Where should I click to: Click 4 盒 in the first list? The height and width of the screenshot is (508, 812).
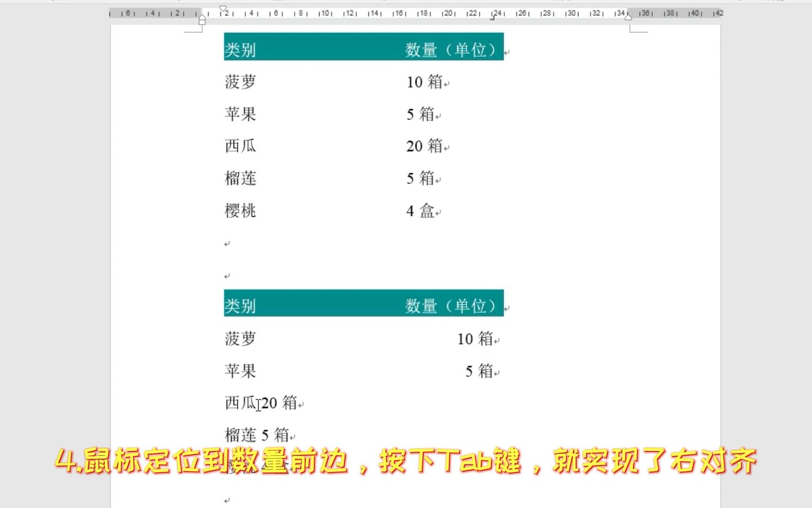point(420,211)
